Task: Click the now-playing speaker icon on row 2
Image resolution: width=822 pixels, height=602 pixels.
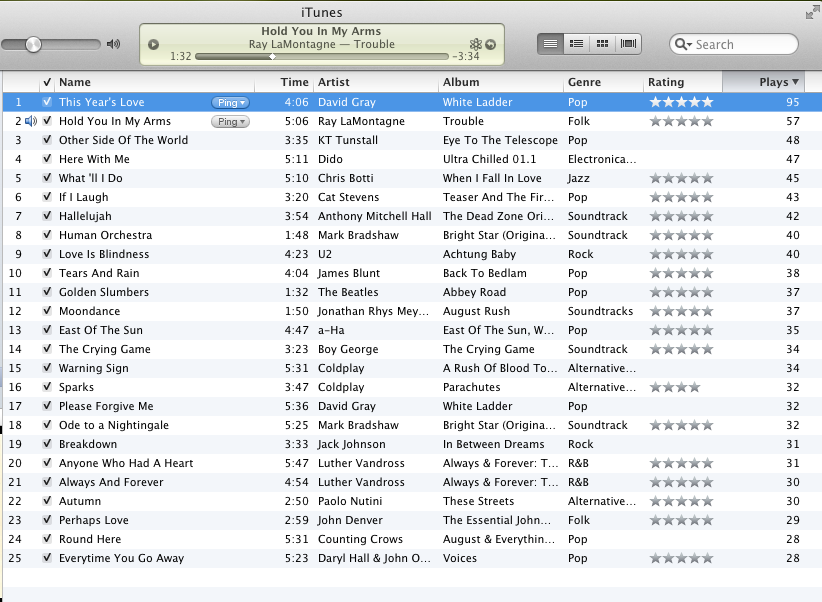Action: [31, 121]
